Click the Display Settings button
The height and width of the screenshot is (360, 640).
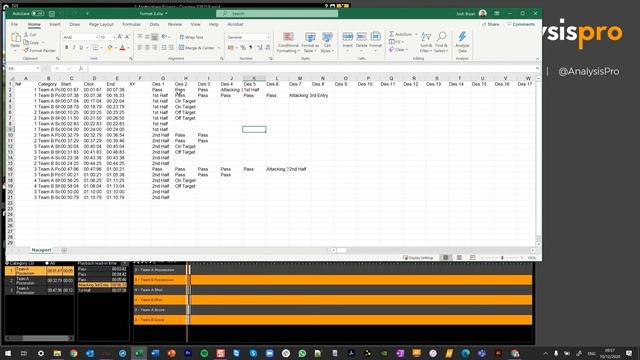click(418, 258)
